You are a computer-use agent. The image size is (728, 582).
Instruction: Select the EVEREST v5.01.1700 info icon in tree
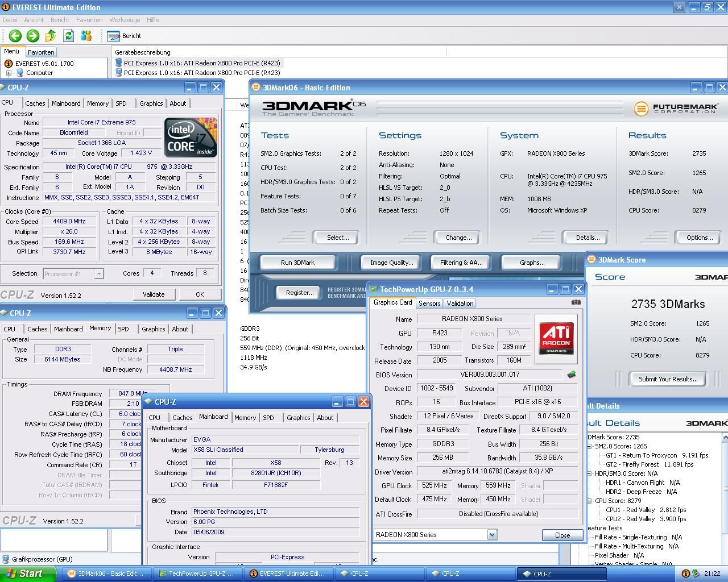tap(9, 64)
